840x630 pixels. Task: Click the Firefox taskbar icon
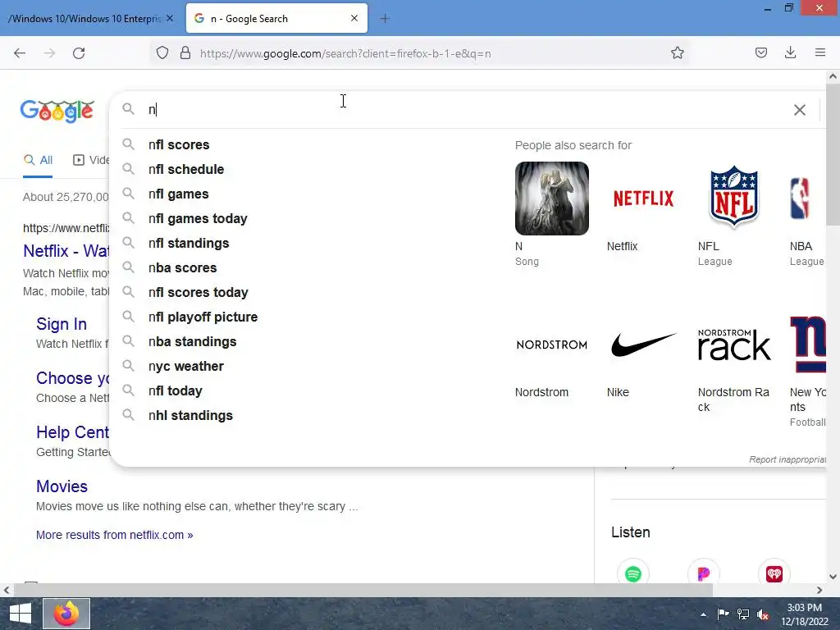point(66,614)
